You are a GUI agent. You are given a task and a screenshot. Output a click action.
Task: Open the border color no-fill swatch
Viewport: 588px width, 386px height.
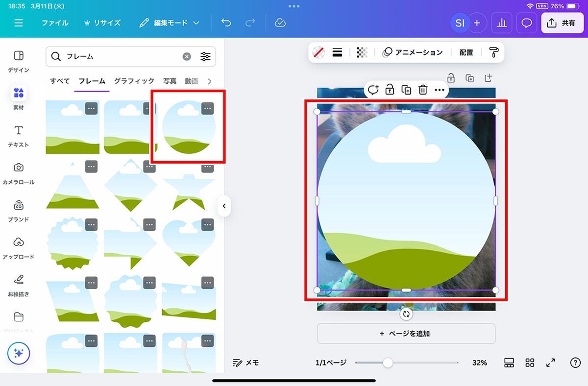pyautogui.click(x=318, y=52)
